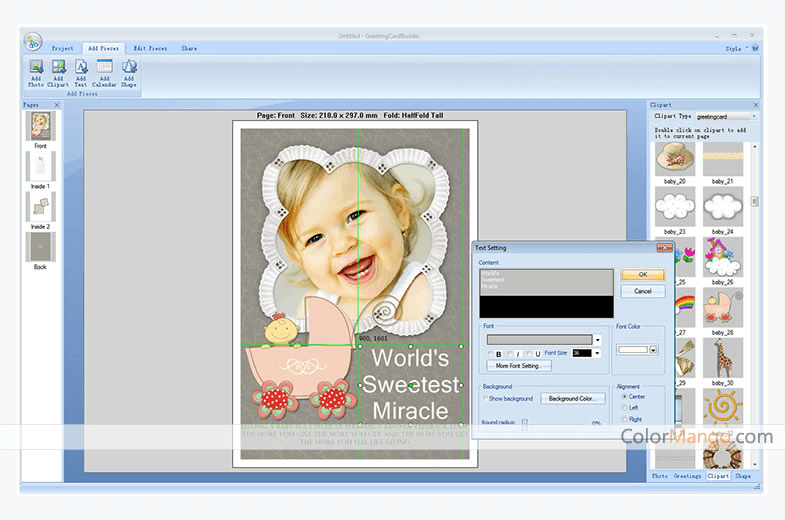Open the round application menu button
The image size is (785, 520).
(33, 42)
